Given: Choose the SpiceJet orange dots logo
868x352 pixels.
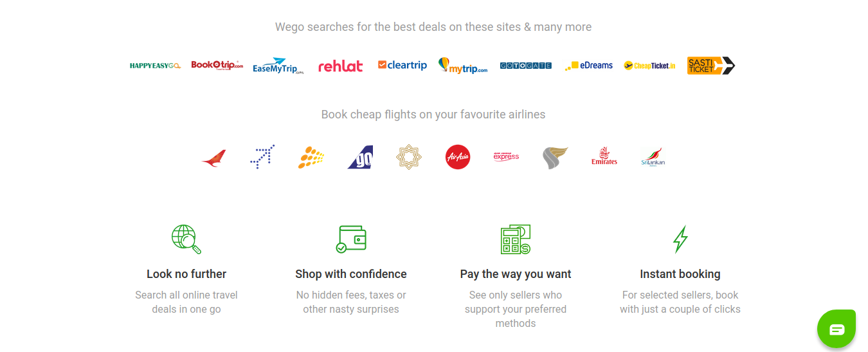Looking at the screenshot, I should coord(311,157).
